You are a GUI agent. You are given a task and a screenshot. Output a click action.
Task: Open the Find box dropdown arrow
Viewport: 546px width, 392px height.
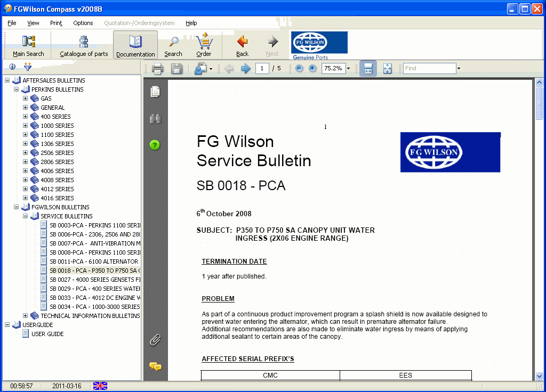[459, 69]
